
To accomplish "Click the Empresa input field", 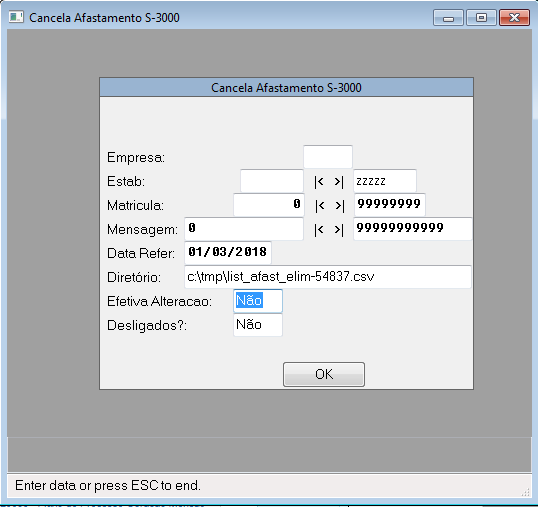I will pos(328,157).
